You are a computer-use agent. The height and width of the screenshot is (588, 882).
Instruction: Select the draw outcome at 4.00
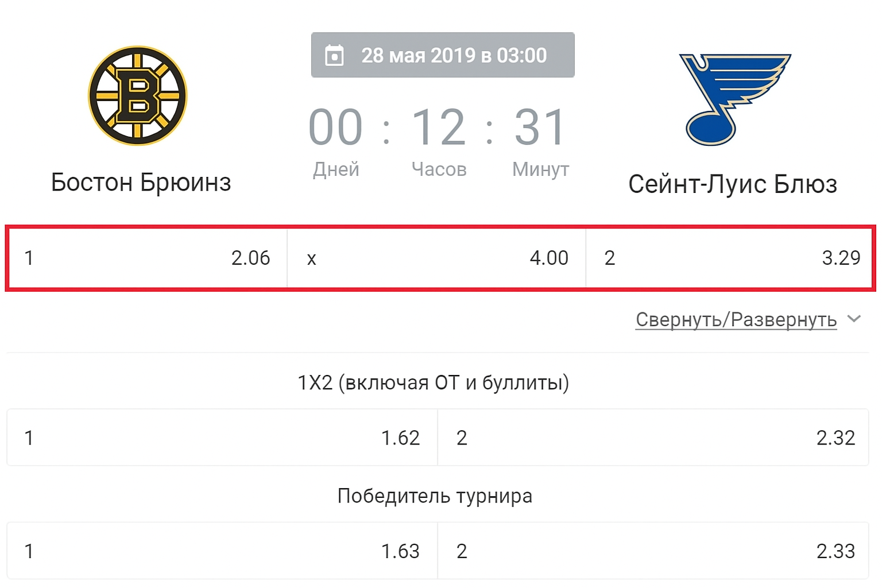pos(436,258)
